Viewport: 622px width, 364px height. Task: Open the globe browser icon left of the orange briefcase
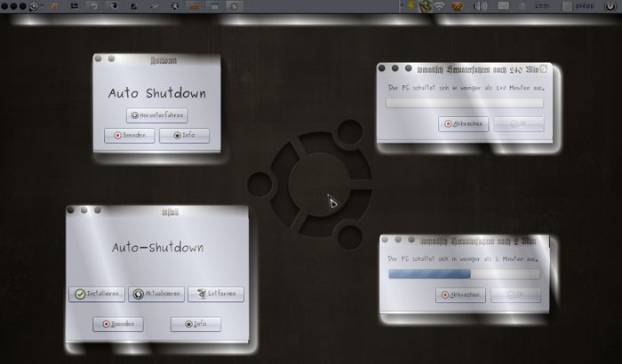point(174,6)
